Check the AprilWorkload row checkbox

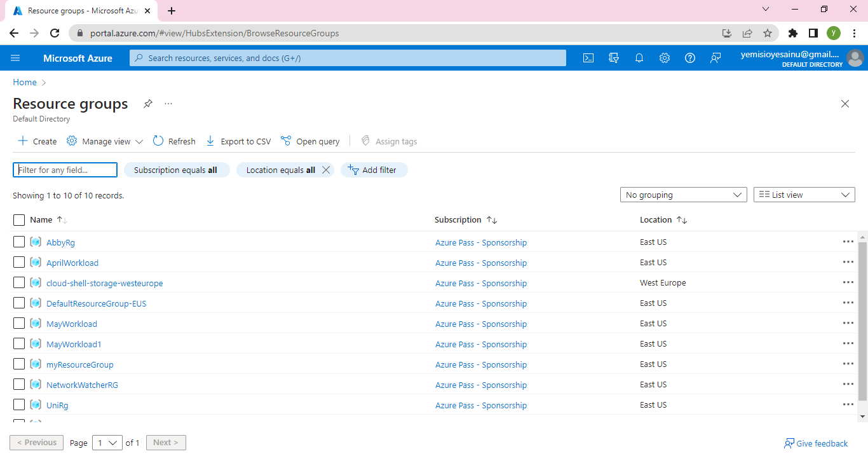(x=19, y=263)
